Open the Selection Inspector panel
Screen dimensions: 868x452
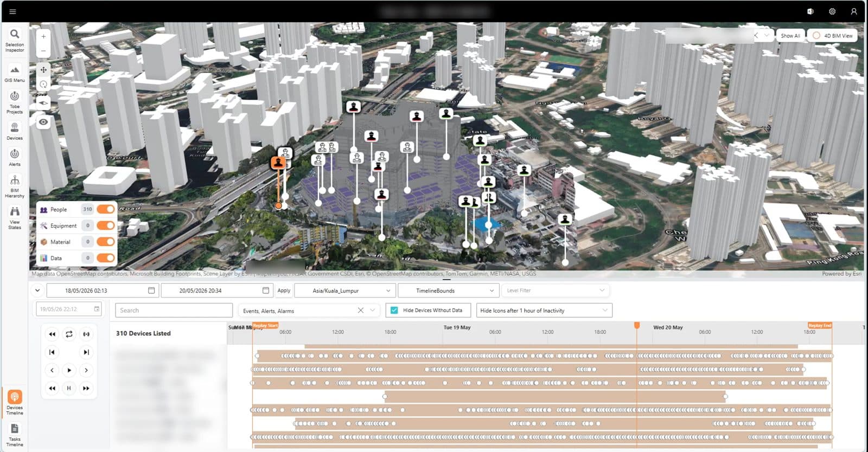(15, 40)
